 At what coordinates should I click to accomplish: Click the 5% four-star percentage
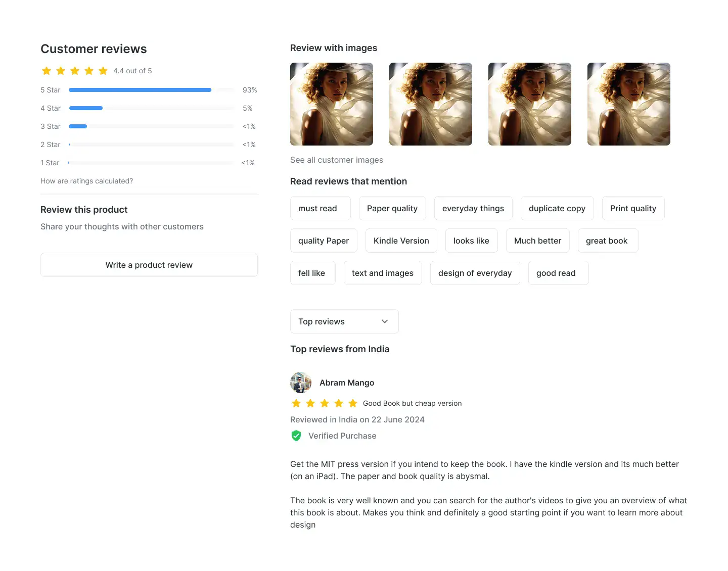pos(248,108)
